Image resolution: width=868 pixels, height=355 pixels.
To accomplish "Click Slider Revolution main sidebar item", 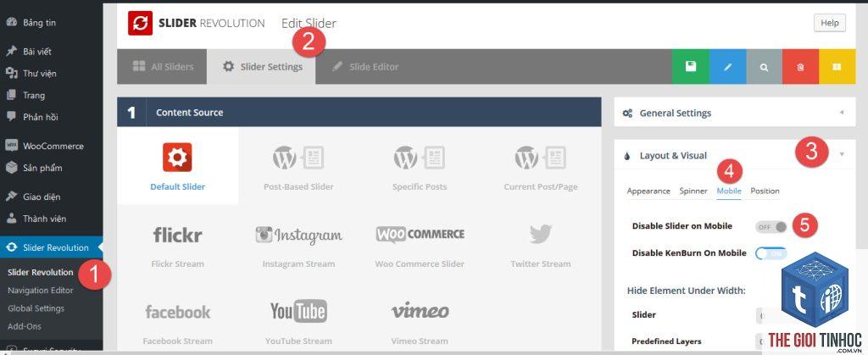I will (x=52, y=247).
